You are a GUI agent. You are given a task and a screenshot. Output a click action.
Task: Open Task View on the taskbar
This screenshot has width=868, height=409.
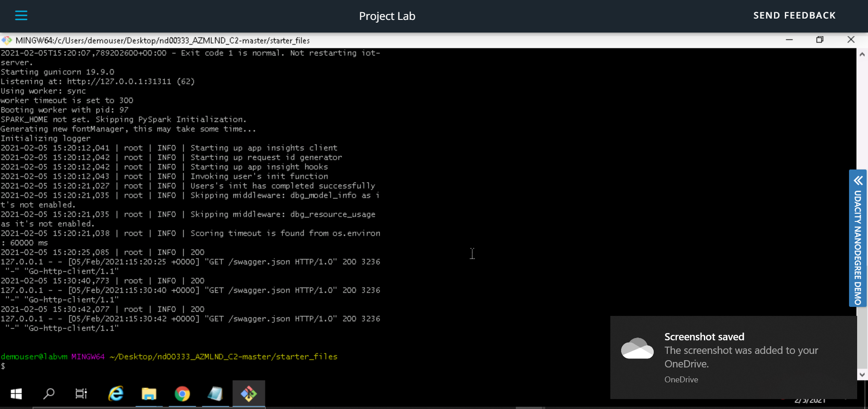click(81, 394)
